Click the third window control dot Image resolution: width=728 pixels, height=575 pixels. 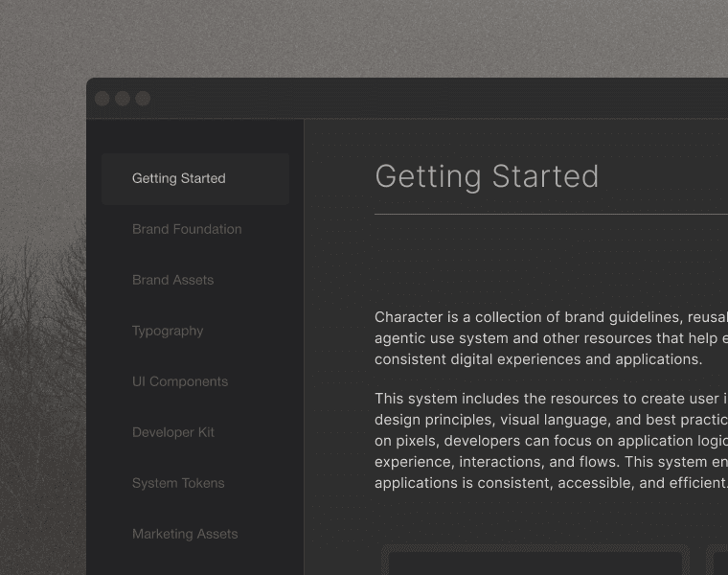coord(143,99)
